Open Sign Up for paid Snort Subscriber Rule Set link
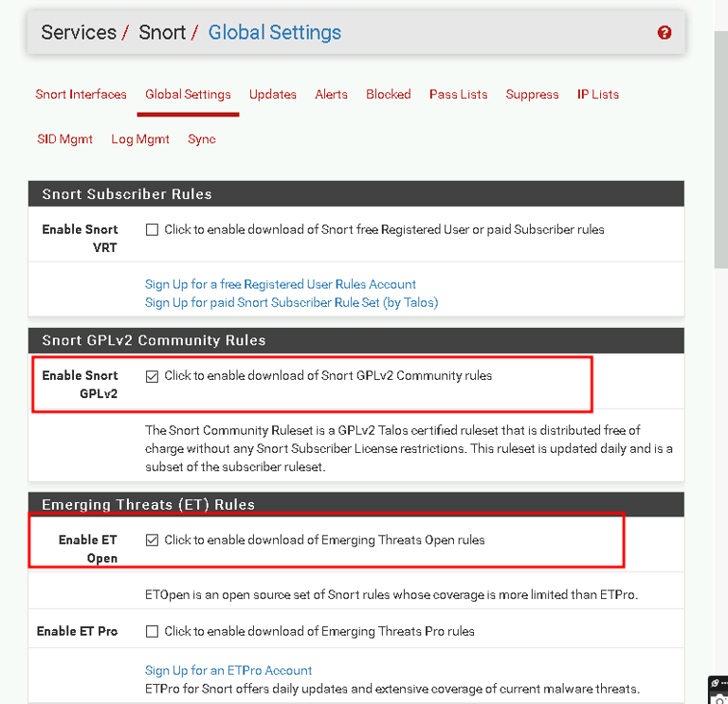 pos(292,302)
